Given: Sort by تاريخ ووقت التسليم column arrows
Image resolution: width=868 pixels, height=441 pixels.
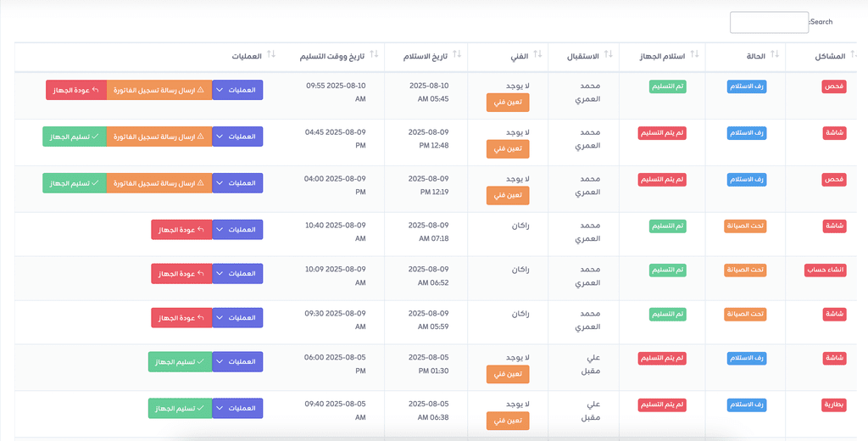Looking at the screenshot, I should pyautogui.click(x=373, y=55).
